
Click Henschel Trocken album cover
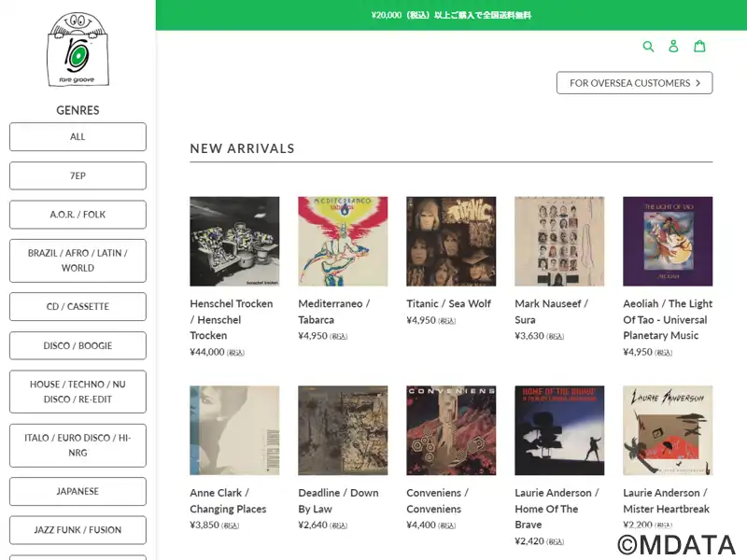click(234, 241)
